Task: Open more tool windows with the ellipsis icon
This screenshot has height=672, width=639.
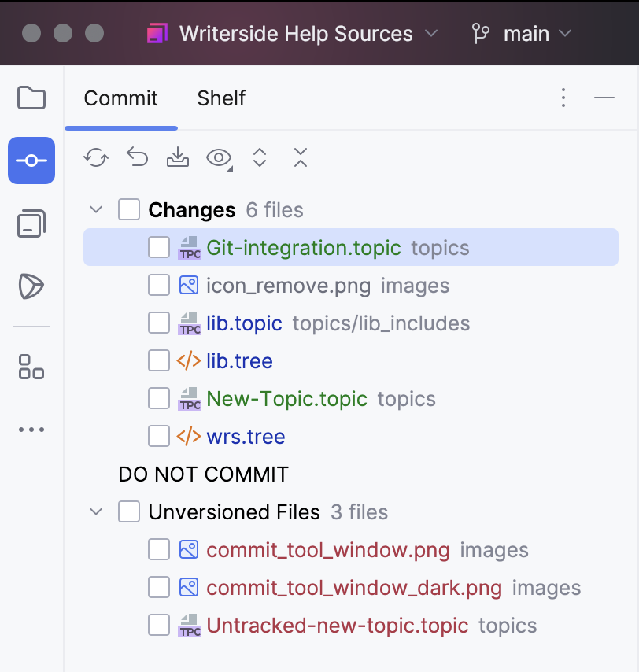Action: pos(31,429)
